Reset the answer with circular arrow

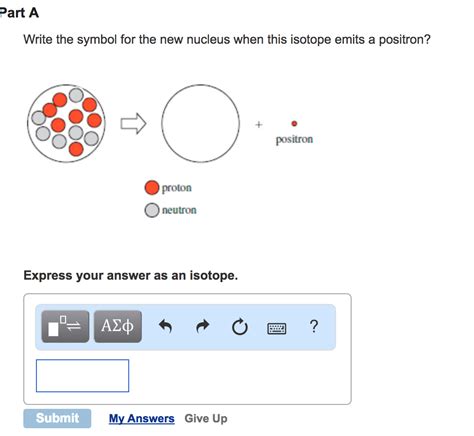[240, 327]
